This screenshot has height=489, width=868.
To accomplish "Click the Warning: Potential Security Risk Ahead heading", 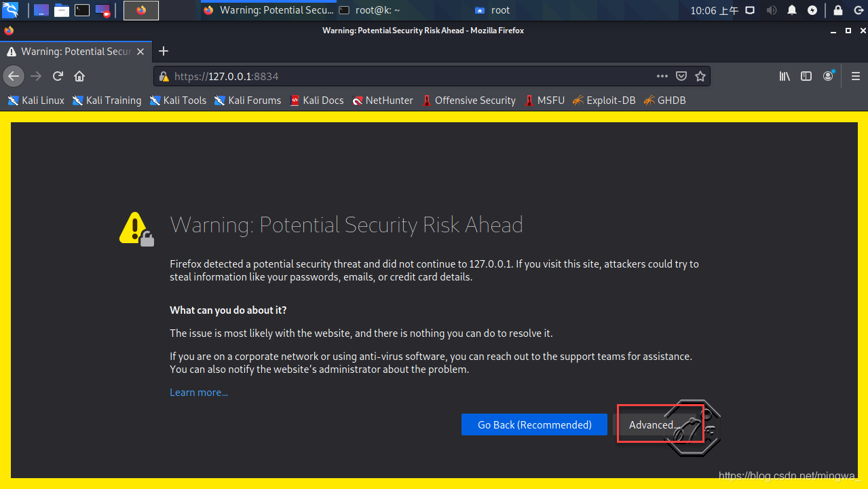I will click(x=346, y=225).
